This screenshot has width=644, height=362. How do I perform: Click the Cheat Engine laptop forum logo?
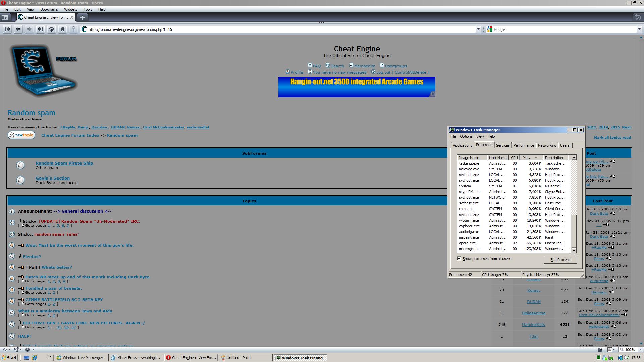click(44, 70)
